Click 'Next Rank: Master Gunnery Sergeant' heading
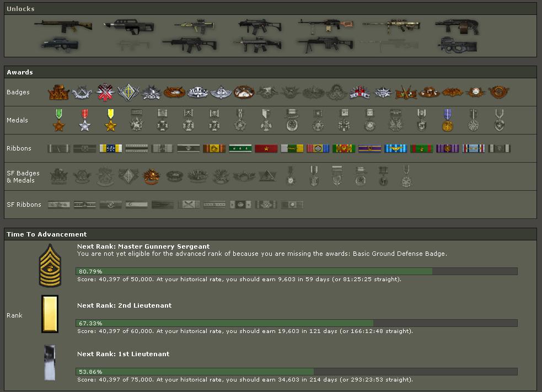542x392 pixels. click(x=143, y=246)
